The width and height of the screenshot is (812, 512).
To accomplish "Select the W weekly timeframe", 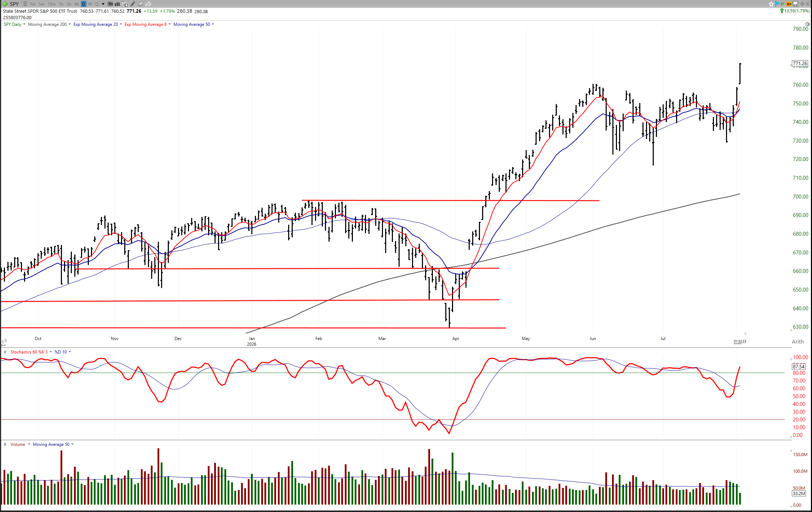I will (90, 4).
